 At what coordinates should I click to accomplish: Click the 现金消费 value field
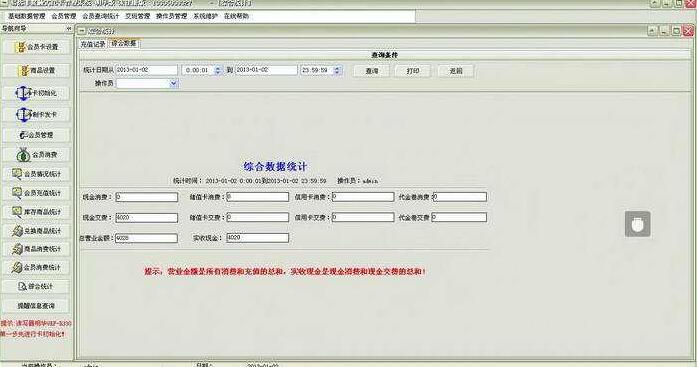[x=147, y=197]
